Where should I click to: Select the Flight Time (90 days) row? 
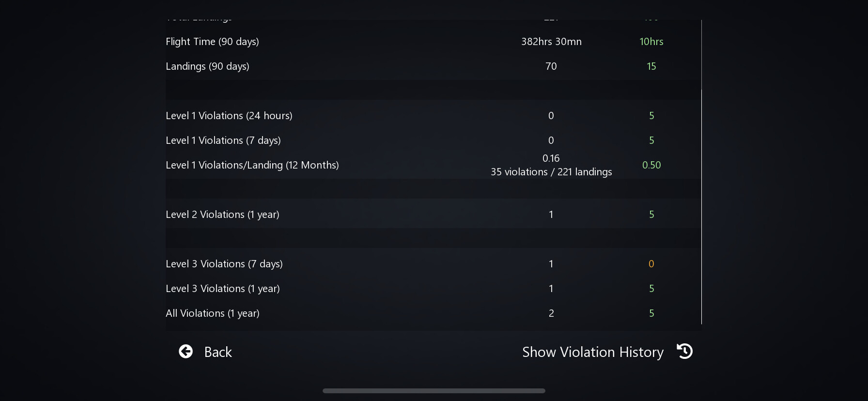coord(212,42)
